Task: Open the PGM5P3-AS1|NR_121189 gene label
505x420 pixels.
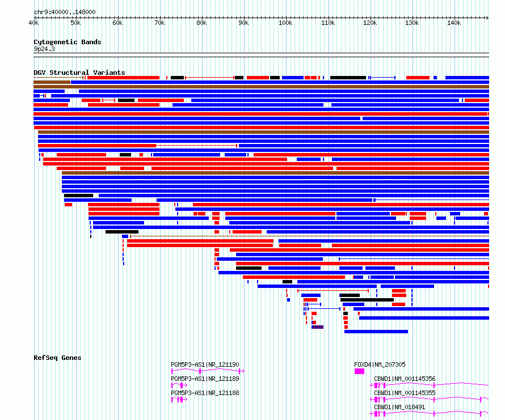Action: (x=205, y=379)
